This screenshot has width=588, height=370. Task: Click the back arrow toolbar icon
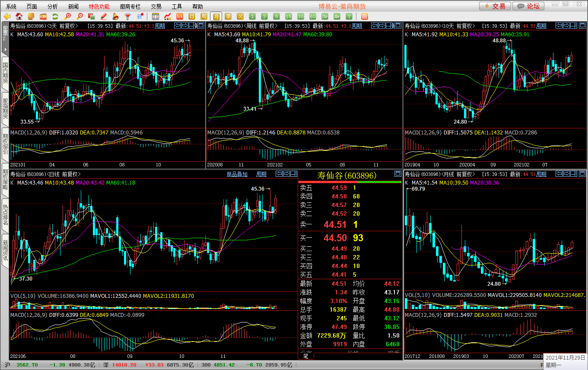(7, 16)
